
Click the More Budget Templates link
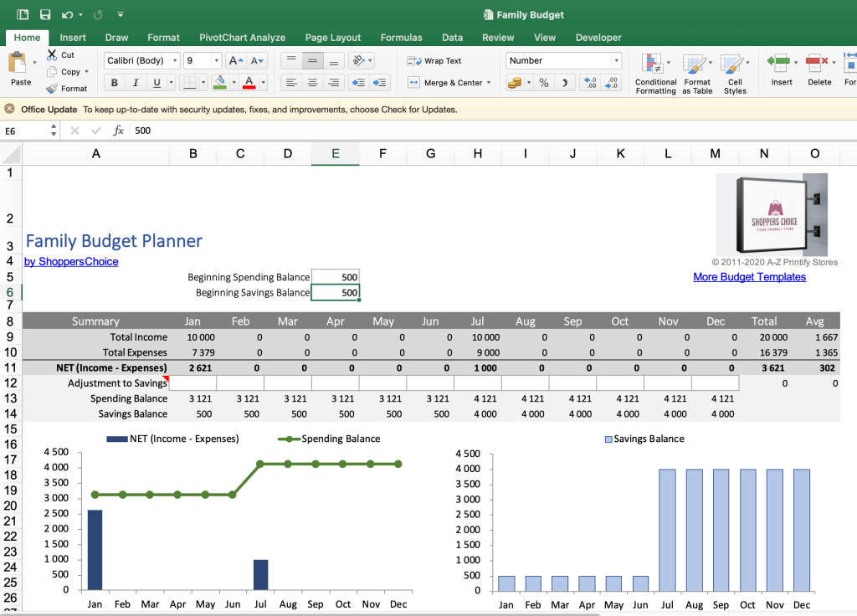tap(749, 277)
